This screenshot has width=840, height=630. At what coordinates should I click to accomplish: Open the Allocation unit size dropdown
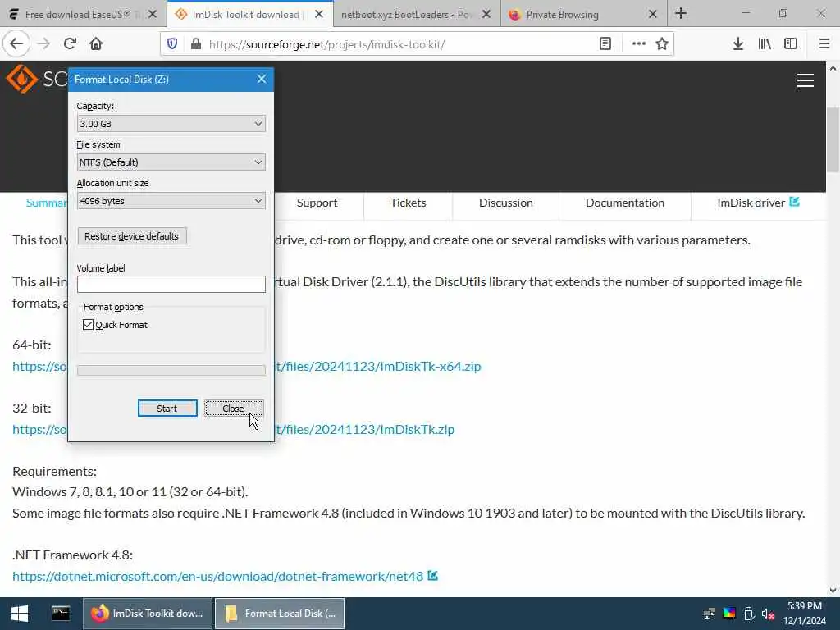pos(171,201)
